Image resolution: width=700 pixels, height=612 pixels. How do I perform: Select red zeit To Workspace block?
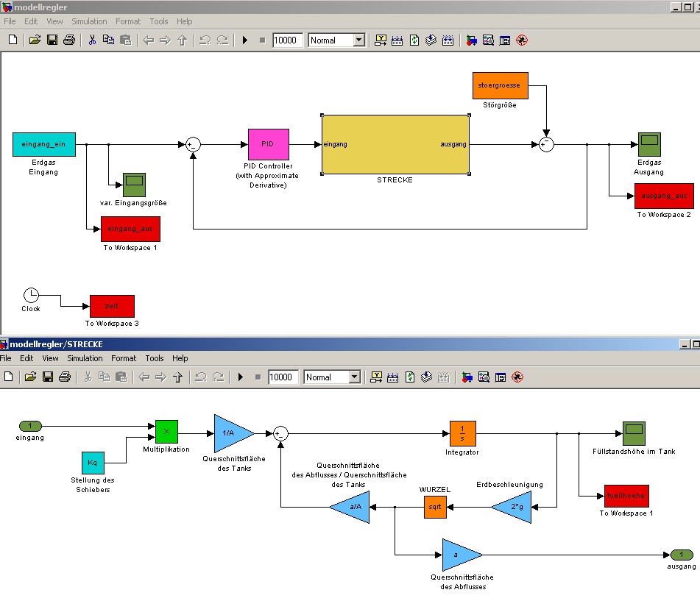112,306
